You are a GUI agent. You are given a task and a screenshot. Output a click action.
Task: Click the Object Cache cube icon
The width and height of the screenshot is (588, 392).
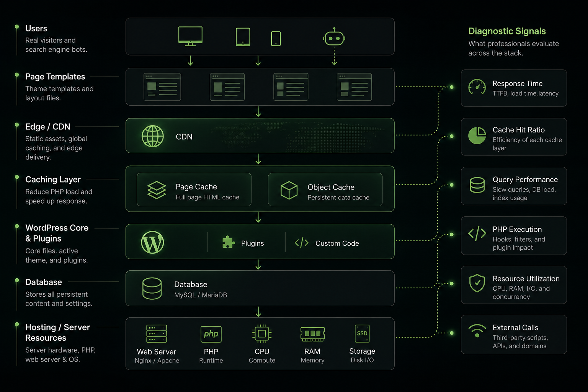click(289, 190)
